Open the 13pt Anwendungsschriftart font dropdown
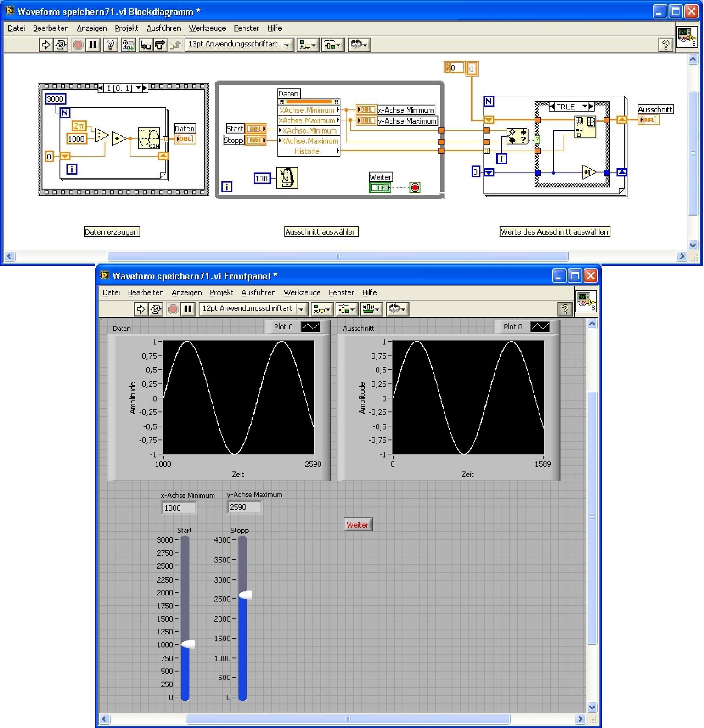The image size is (704, 728). point(239,45)
